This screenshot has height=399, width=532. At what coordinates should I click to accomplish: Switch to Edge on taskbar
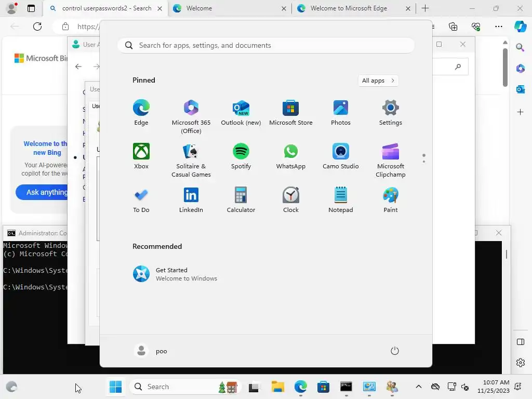click(x=301, y=387)
